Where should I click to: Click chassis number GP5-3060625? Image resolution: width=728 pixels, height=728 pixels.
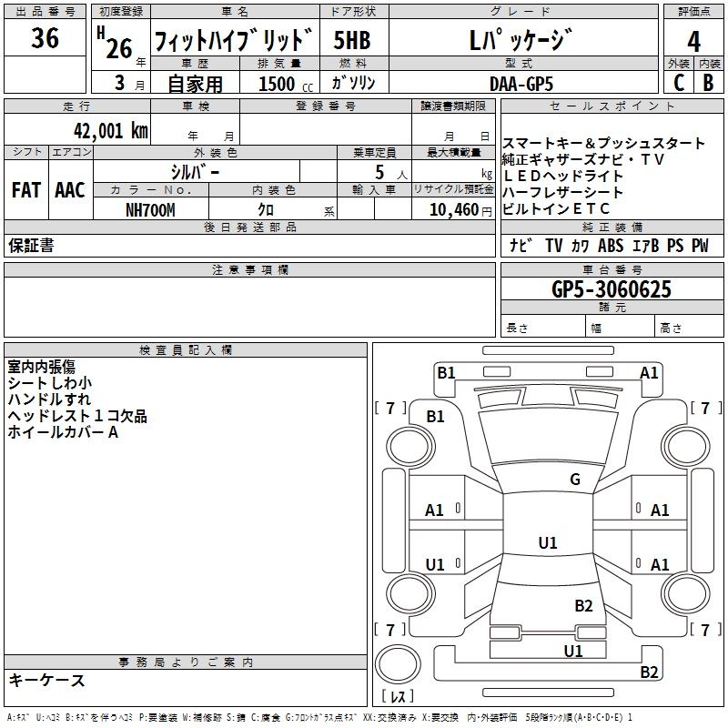612,289
